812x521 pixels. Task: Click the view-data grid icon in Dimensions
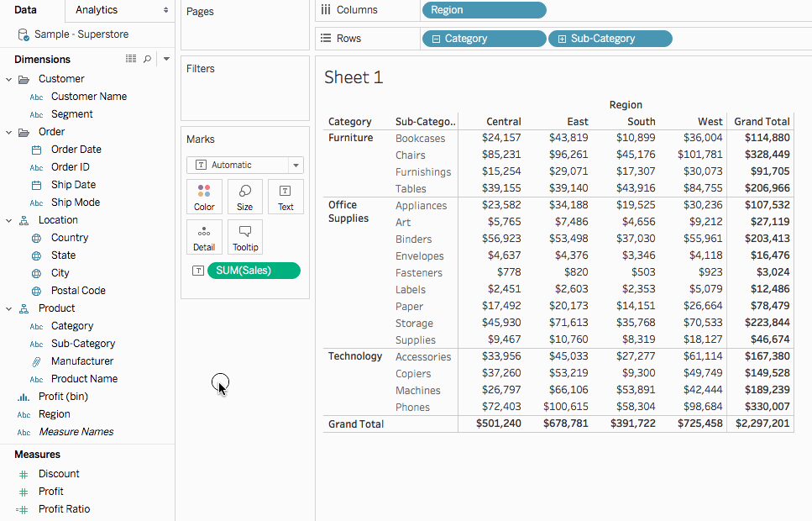131,59
